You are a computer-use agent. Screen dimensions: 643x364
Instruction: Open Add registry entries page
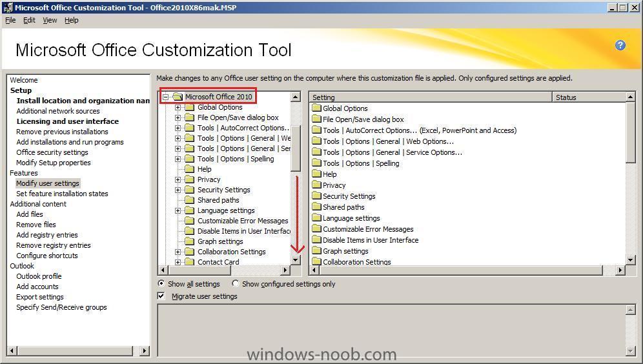[x=46, y=235]
